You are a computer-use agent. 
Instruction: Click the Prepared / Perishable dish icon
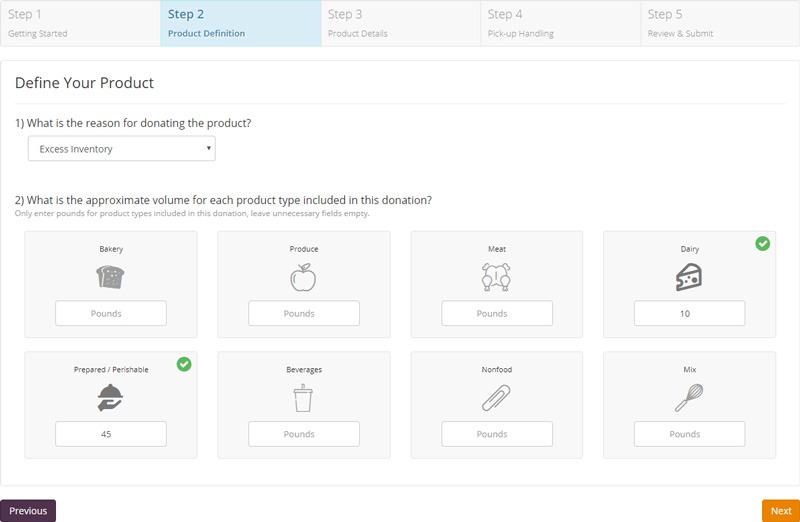pyautogui.click(x=111, y=398)
